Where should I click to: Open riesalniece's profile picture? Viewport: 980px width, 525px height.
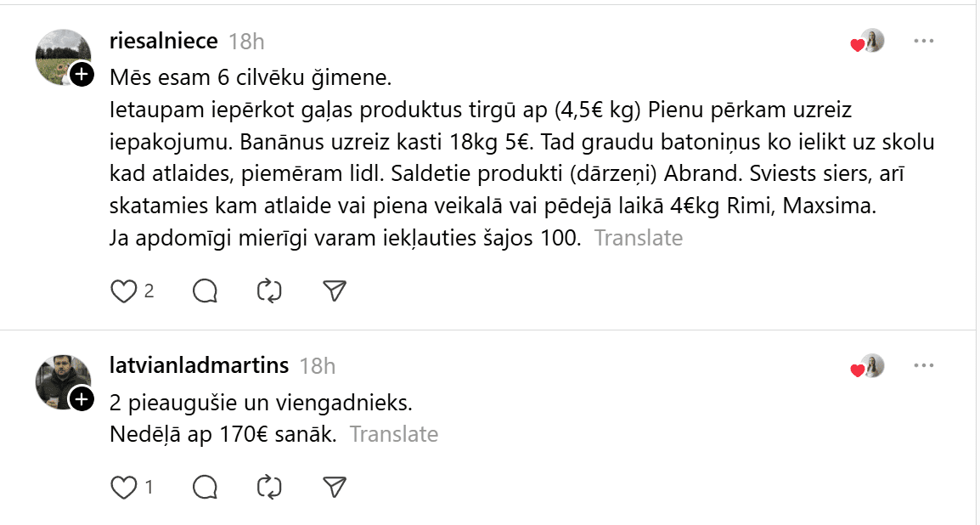(x=59, y=54)
